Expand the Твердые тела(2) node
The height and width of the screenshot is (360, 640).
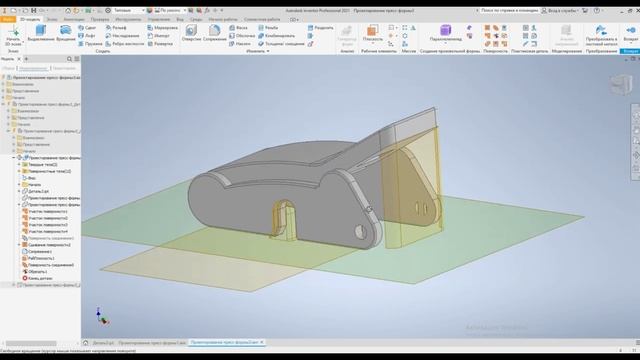pyautogui.click(x=19, y=164)
